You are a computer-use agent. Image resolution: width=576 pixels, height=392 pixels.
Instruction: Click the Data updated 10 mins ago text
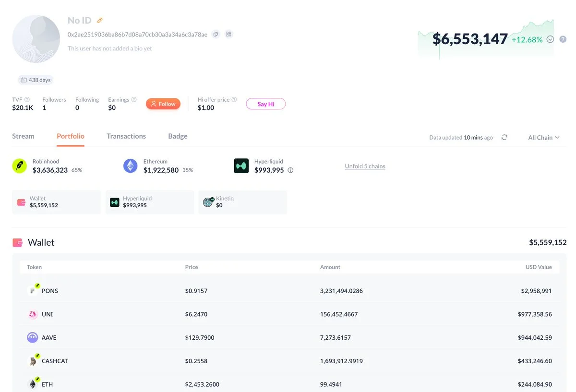click(x=461, y=138)
